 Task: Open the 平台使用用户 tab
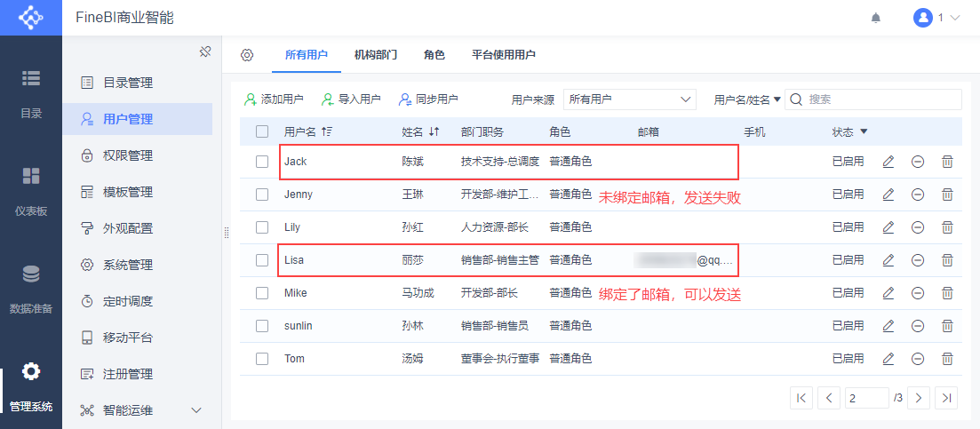pos(503,55)
